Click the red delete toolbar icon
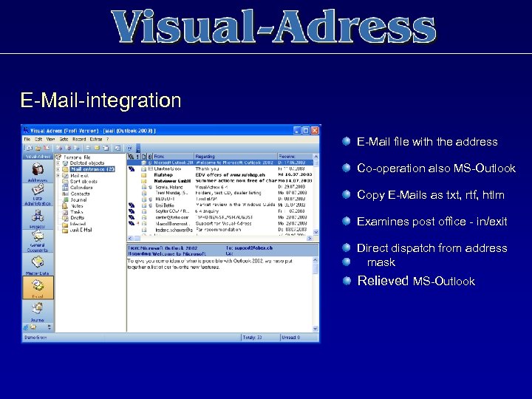Image resolution: width=532 pixels, height=399 pixels. pyautogui.click(x=46, y=148)
